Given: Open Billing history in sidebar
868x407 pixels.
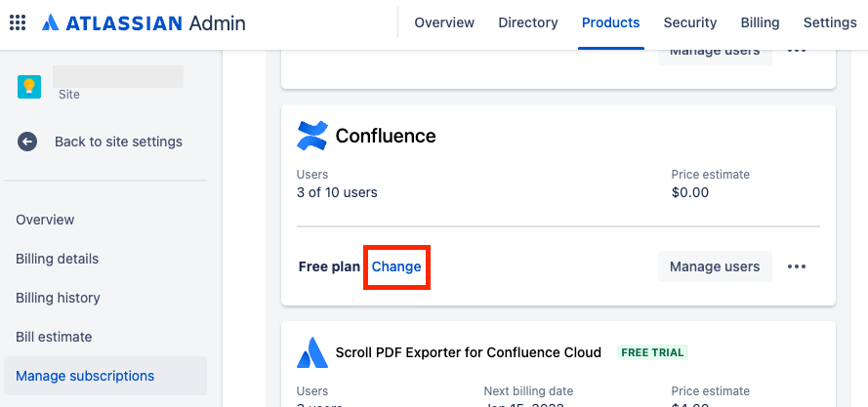Looking at the screenshot, I should pos(58,298).
